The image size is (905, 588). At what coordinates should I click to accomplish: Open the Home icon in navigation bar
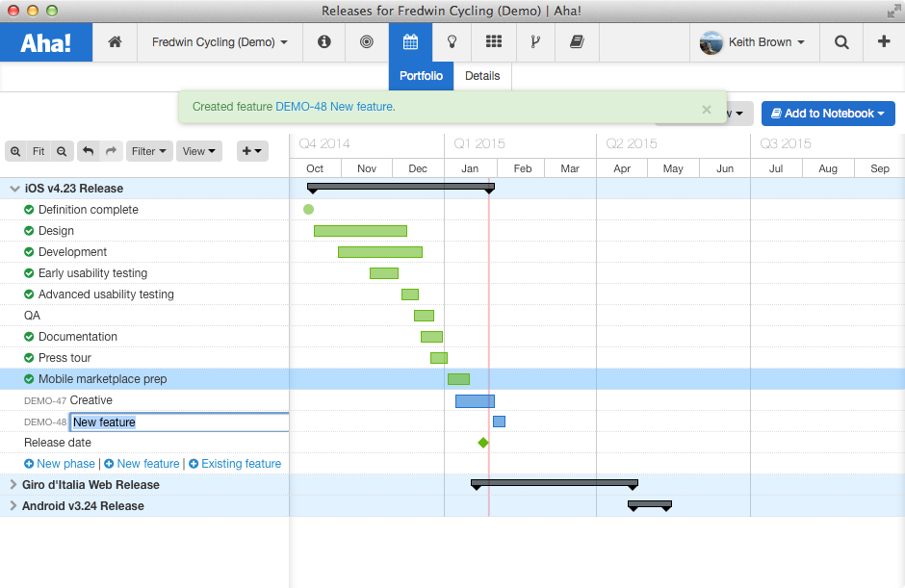click(x=115, y=42)
